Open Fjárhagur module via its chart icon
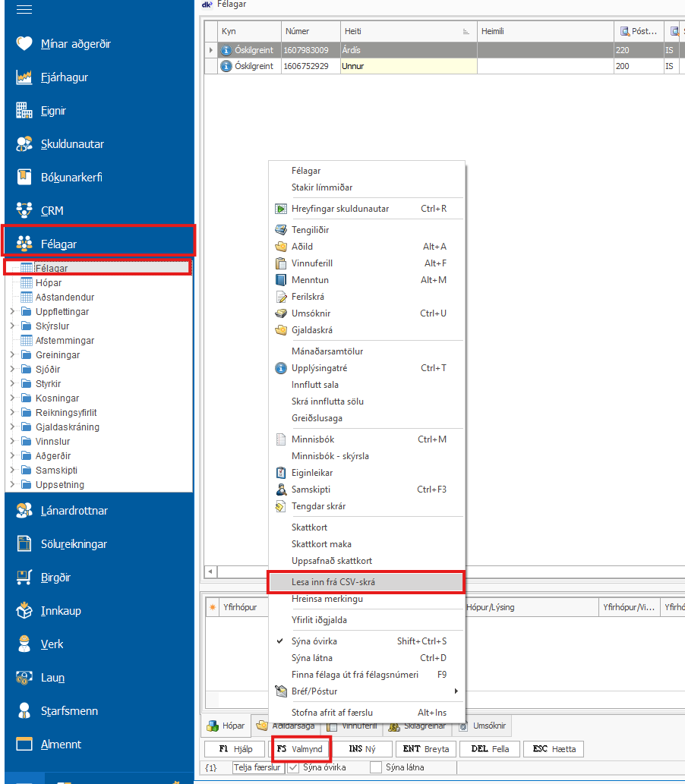The width and height of the screenshot is (685, 784). (25, 77)
